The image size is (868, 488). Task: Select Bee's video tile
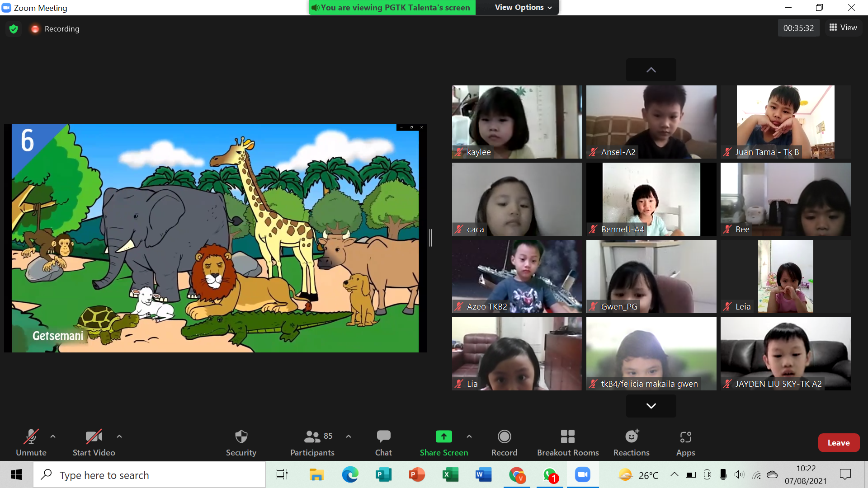tap(786, 199)
